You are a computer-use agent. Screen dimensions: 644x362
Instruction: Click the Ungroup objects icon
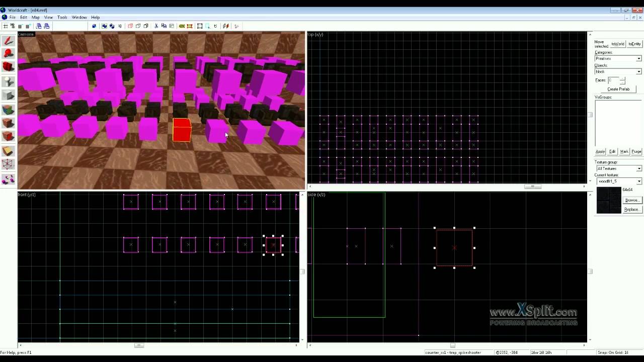[112, 26]
